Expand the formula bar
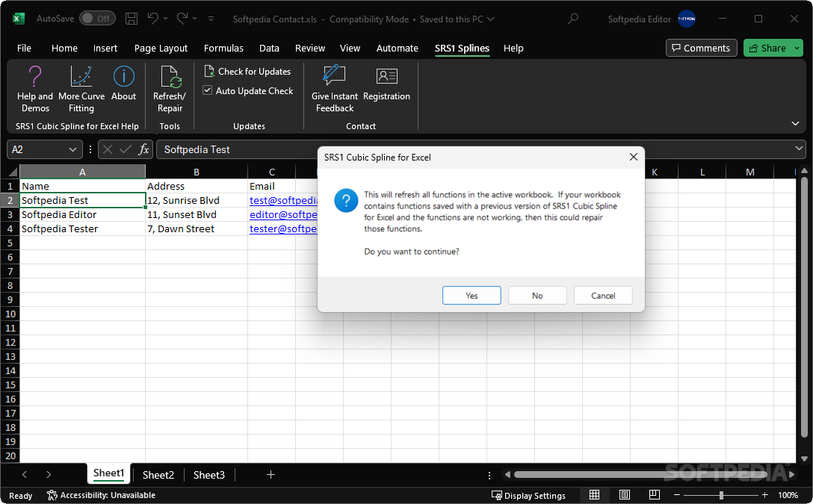 [799, 149]
